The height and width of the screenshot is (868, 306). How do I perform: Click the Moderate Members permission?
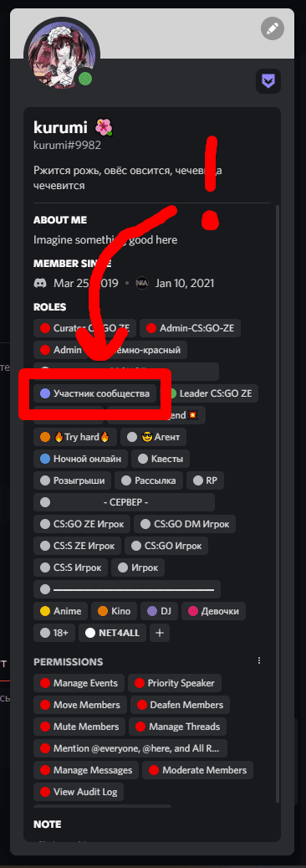tap(198, 770)
